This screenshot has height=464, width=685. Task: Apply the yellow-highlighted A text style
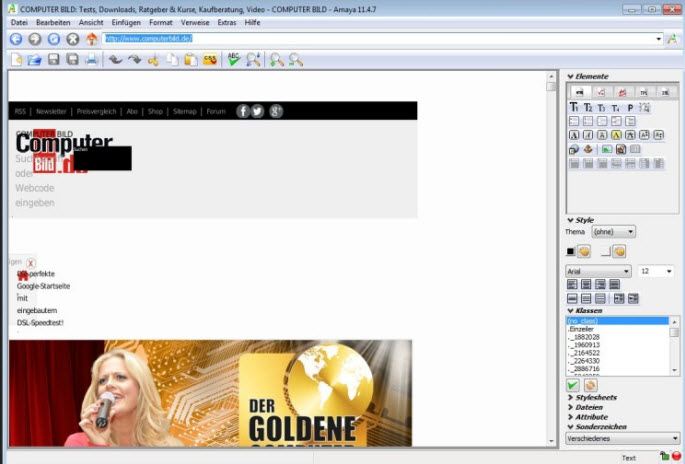[616, 135]
